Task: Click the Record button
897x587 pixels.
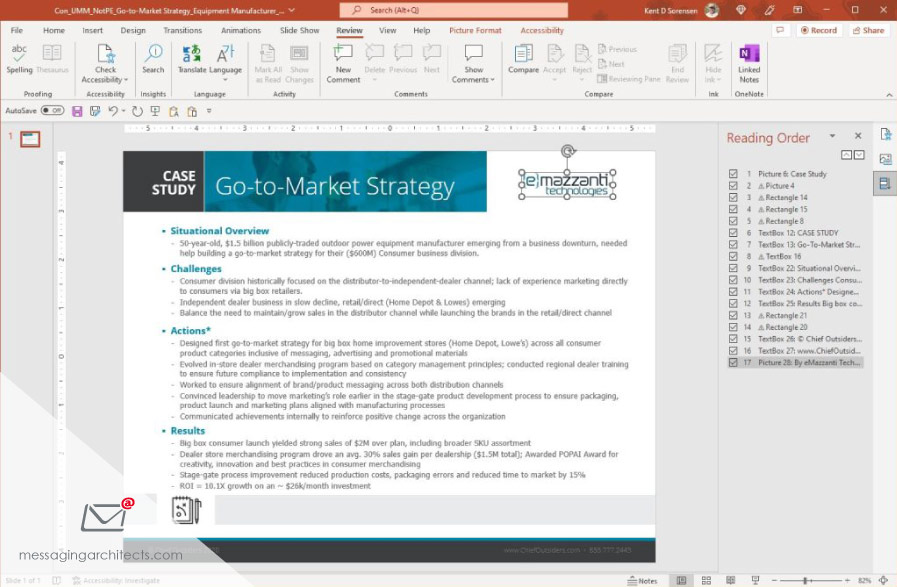Action: tap(818, 31)
